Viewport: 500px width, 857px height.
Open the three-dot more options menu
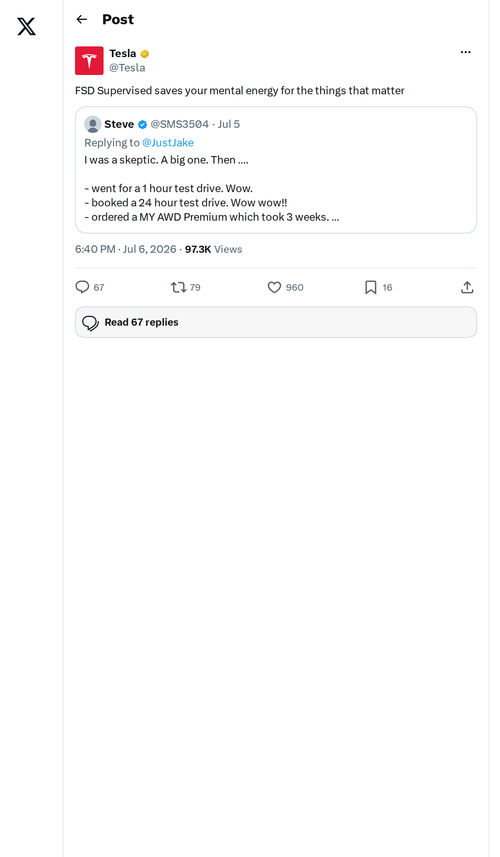466,52
